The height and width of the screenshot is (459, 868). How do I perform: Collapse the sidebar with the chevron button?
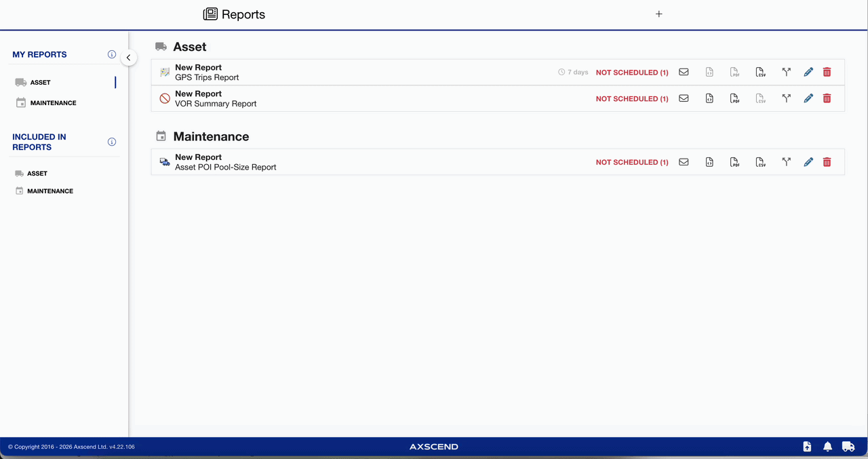coord(128,58)
